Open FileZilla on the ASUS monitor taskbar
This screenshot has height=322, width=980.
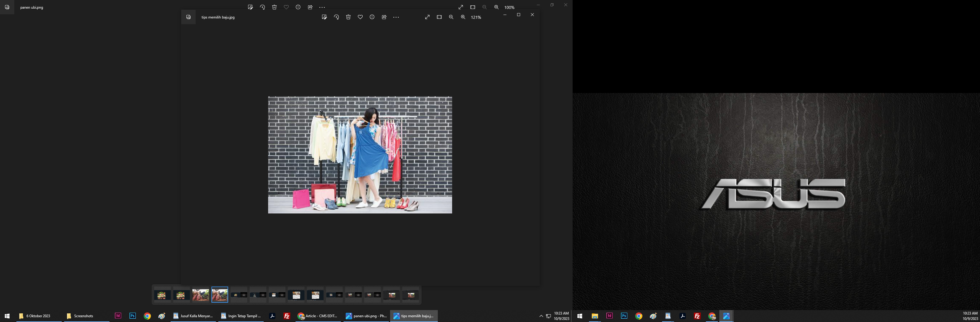[x=697, y=316]
